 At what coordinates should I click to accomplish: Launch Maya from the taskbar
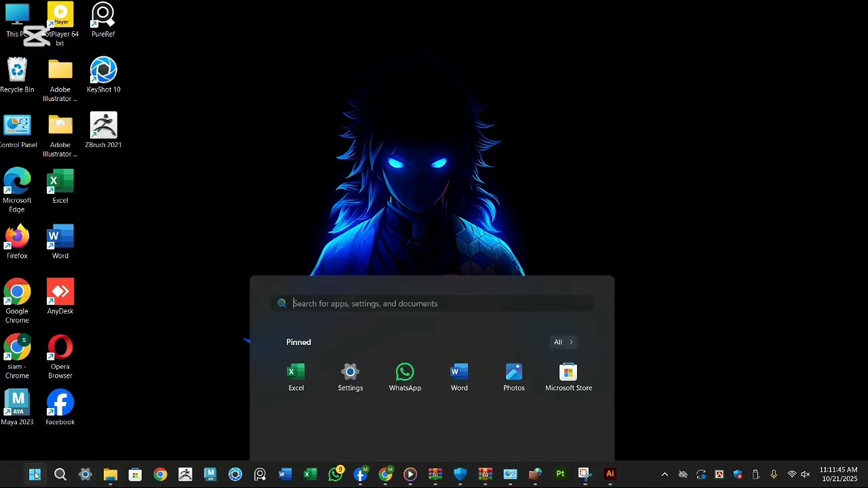click(x=210, y=474)
